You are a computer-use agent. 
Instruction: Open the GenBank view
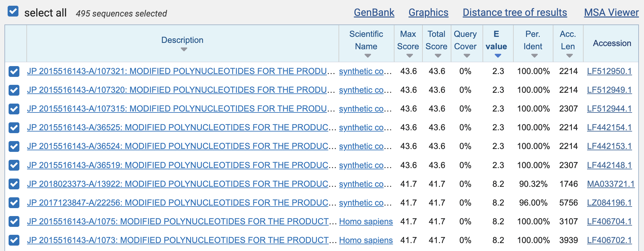click(x=374, y=13)
